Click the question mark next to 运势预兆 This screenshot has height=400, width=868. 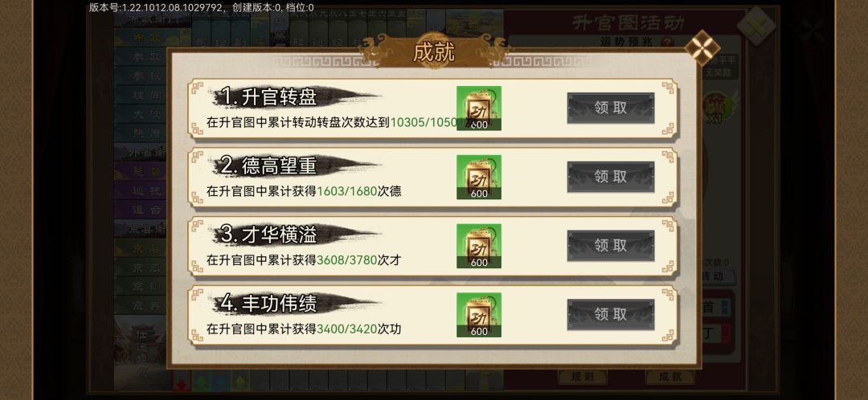pos(668,42)
